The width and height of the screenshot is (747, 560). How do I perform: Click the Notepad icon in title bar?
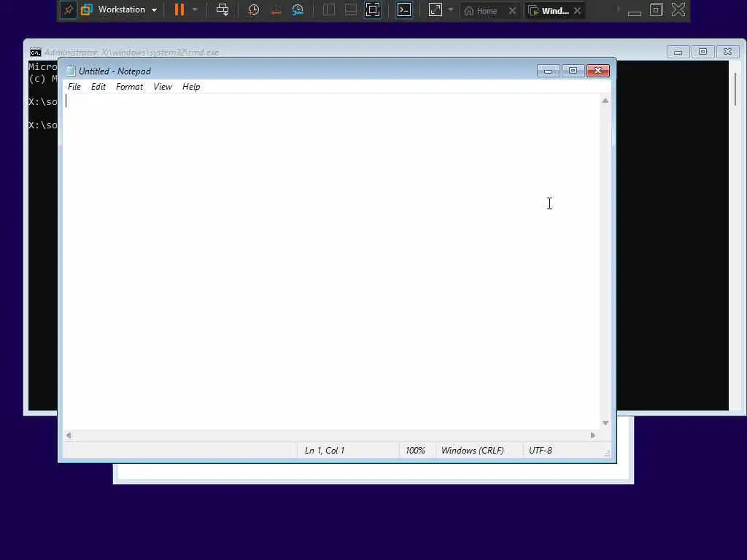coord(71,71)
